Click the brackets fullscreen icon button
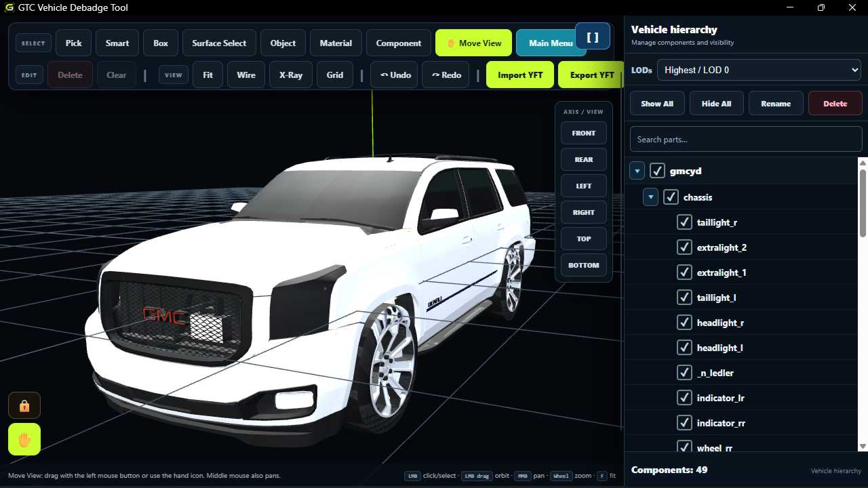Screen dimensions: 868x488 593,37
